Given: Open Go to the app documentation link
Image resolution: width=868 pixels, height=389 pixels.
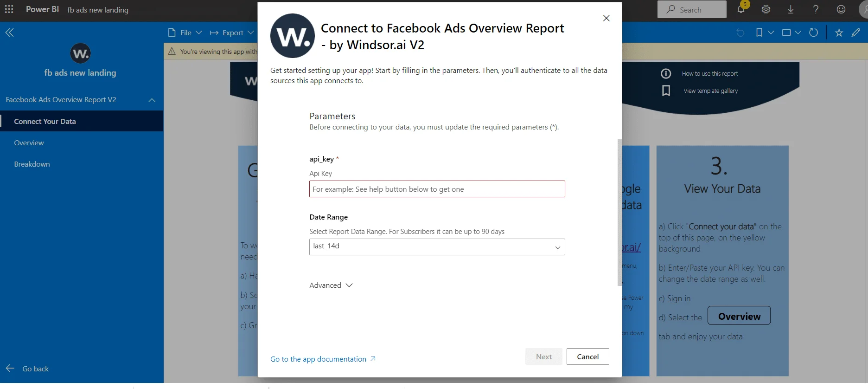Looking at the screenshot, I should [x=323, y=359].
